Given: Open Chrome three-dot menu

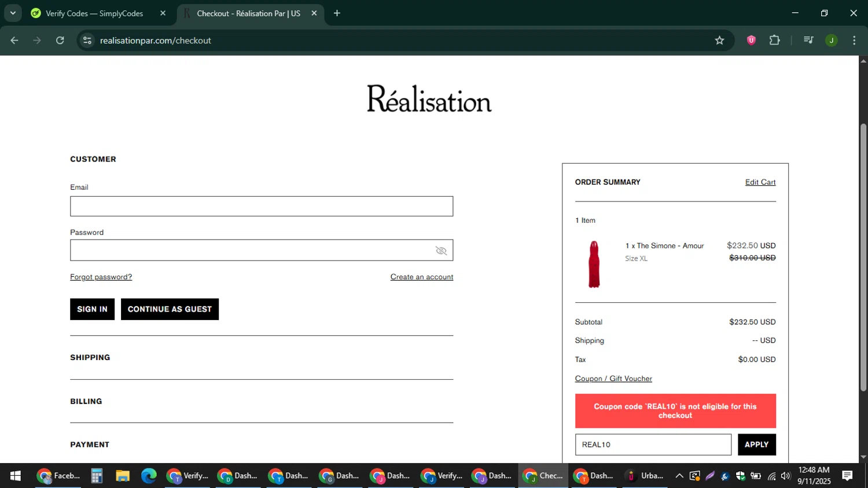Looking at the screenshot, I should 854,41.
